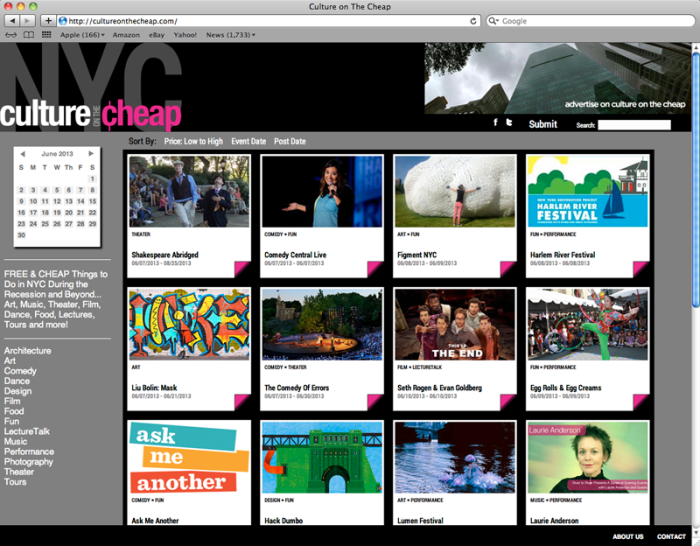700x546 pixels.
Task: Click pink corner on Liu Bolin: Mask card
Action: coord(242,402)
